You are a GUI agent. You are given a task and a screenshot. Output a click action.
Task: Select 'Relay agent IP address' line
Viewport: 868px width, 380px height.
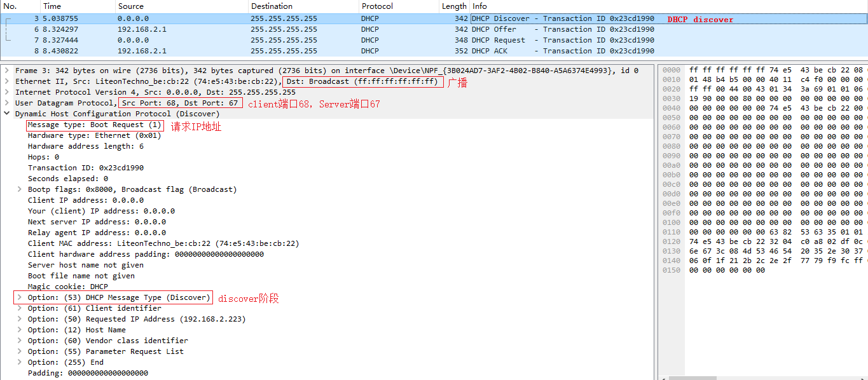pos(97,233)
